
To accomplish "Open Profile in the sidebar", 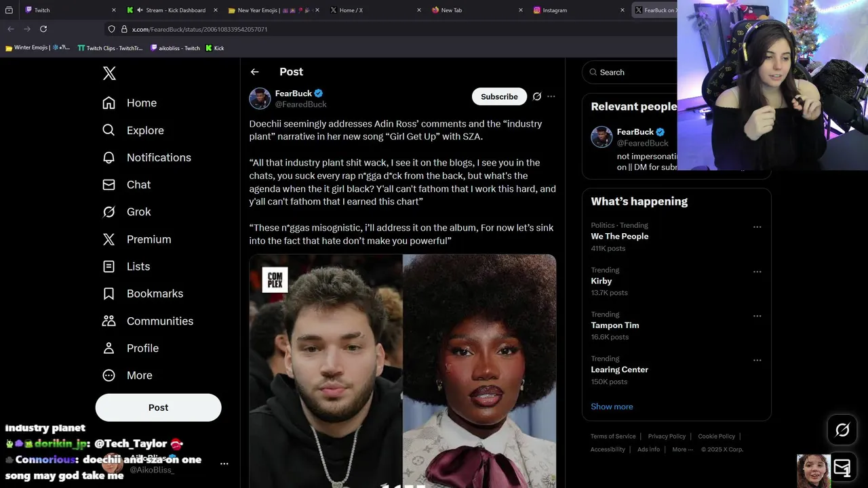I will [130, 348].
